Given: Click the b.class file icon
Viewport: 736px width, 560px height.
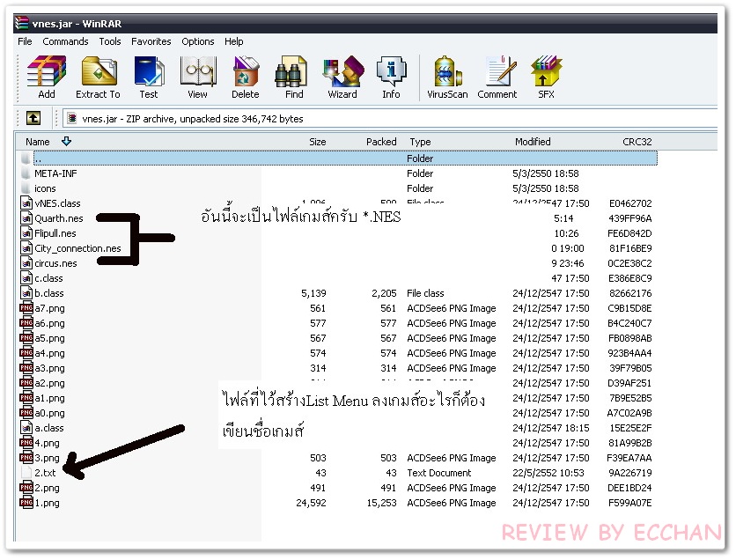Looking at the screenshot, I should coord(26,293).
